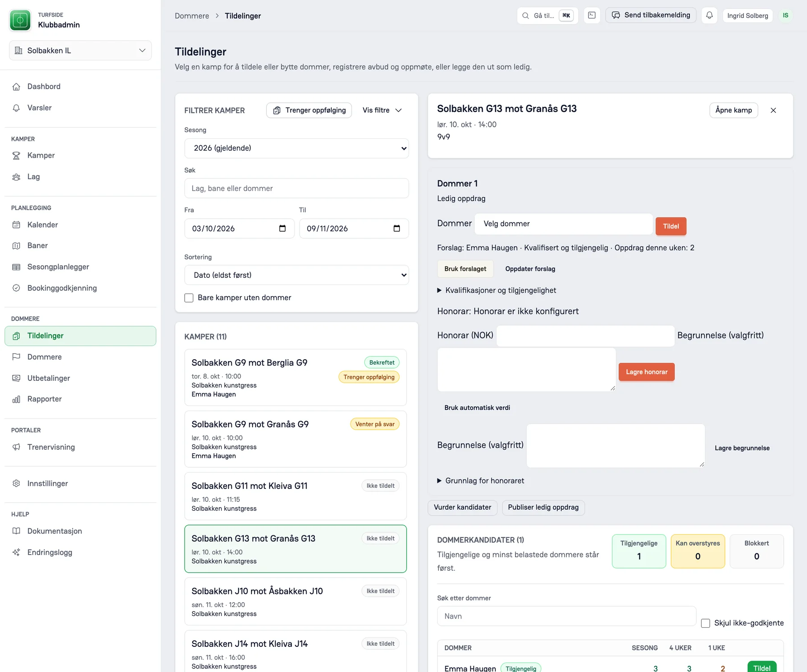Expand Vis filtre options
The image size is (807, 672).
click(382, 110)
